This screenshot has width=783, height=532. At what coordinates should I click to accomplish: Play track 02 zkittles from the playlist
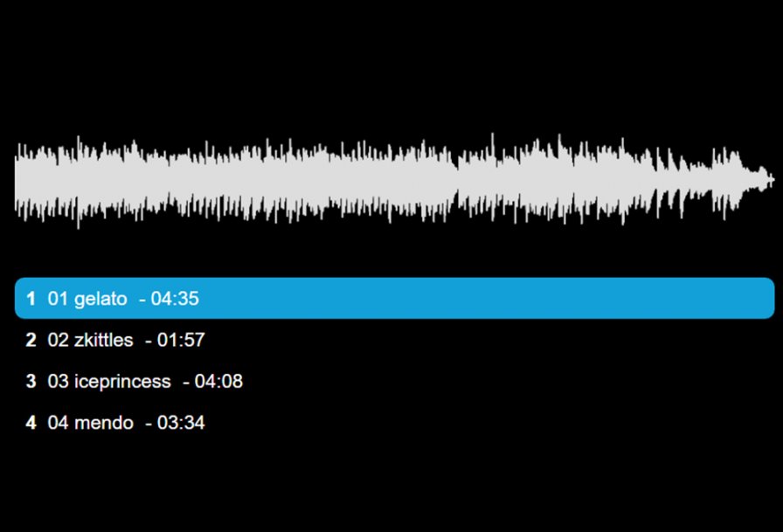(394, 340)
